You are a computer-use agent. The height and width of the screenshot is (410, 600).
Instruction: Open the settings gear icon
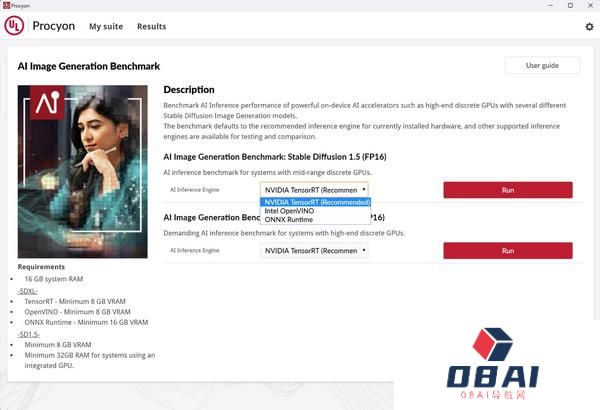589,27
